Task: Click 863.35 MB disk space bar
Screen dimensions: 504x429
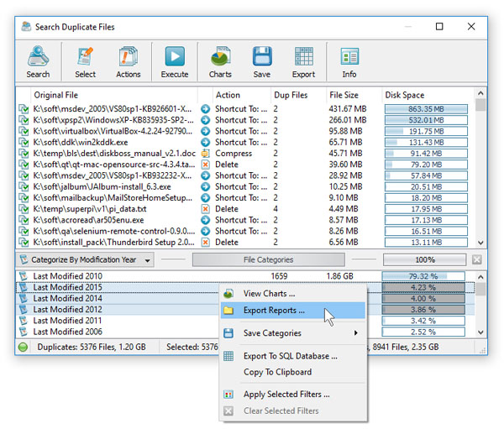Action: point(426,109)
